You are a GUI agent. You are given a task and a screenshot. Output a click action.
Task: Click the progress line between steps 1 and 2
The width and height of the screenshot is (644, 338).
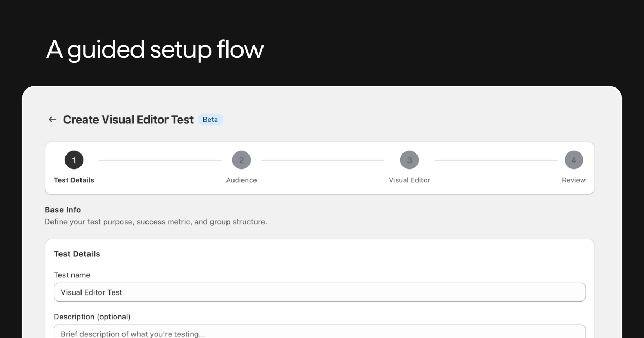(x=160, y=160)
